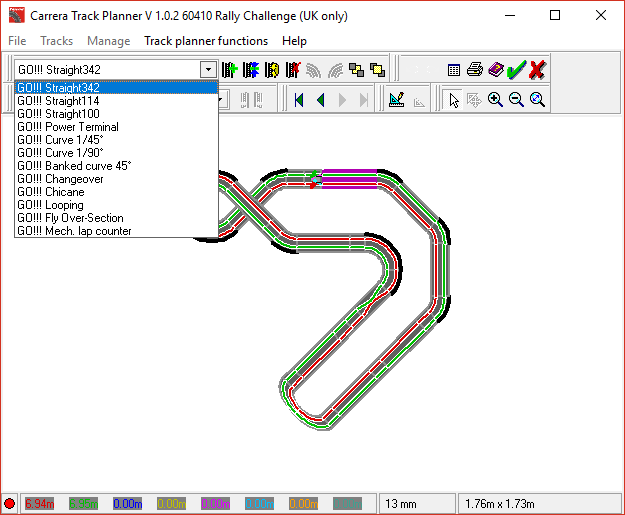Open the Tracks menu
Image resolution: width=625 pixels, height=515 pixels.
pos(57,41)
